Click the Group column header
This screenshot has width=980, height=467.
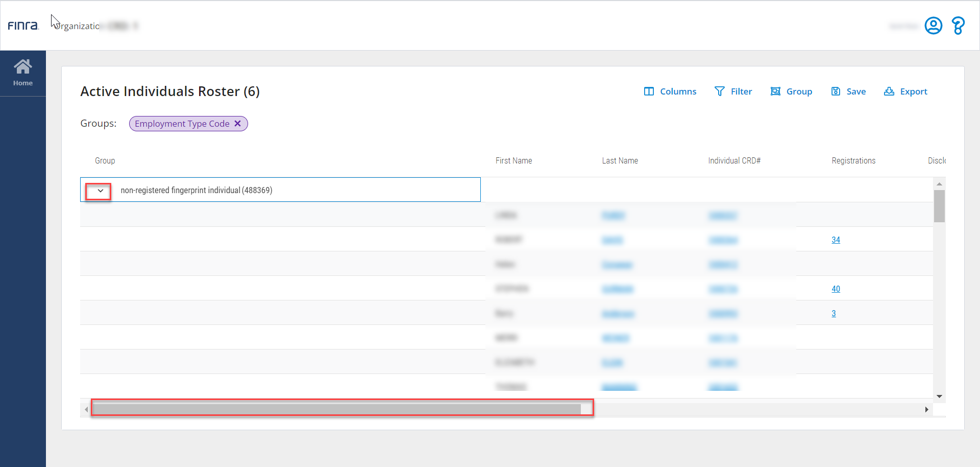105,160
